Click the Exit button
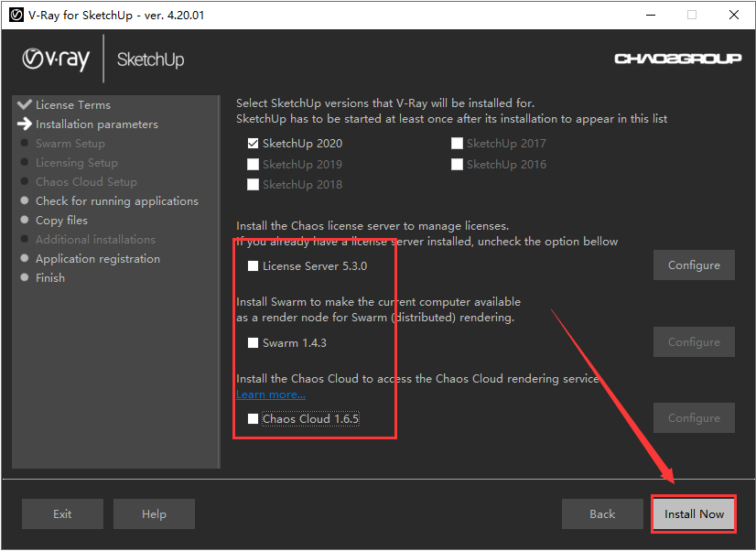756x551 pixels. coord(62,513)
